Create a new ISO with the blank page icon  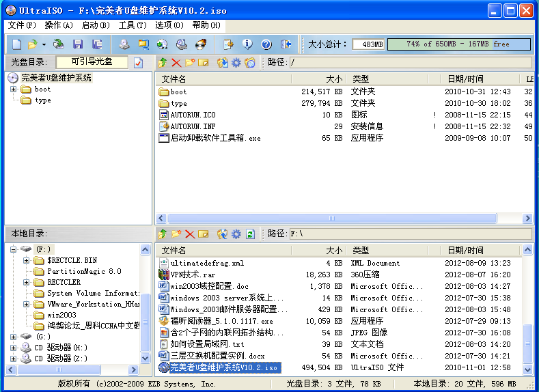[x=17, y=44]
